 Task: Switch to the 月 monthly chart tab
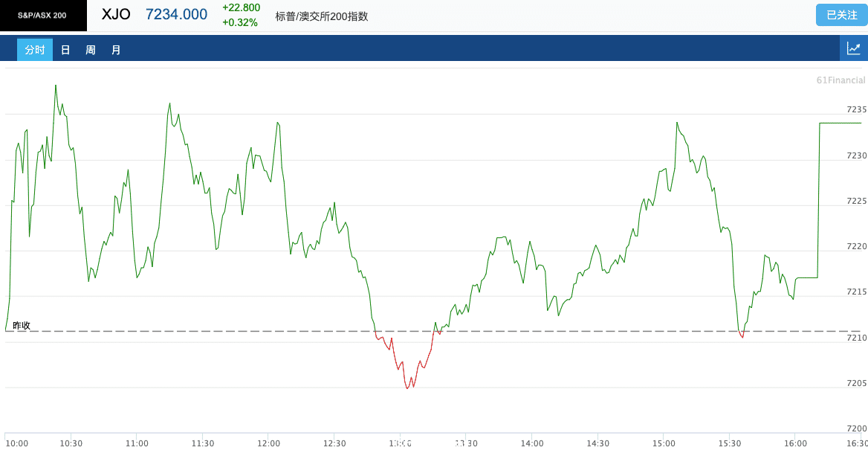(116, 50)
